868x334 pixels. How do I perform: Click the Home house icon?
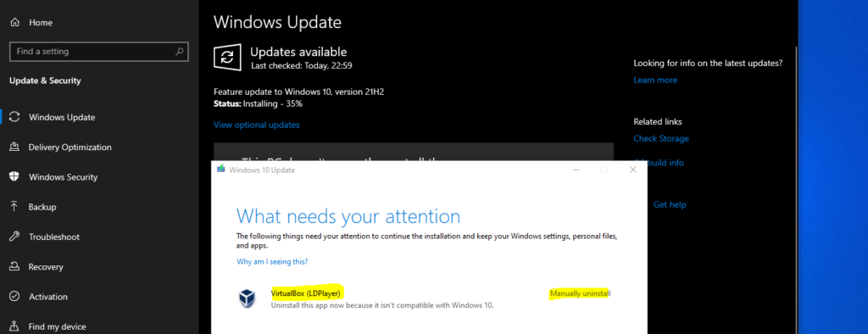click(x=15, y=23)
